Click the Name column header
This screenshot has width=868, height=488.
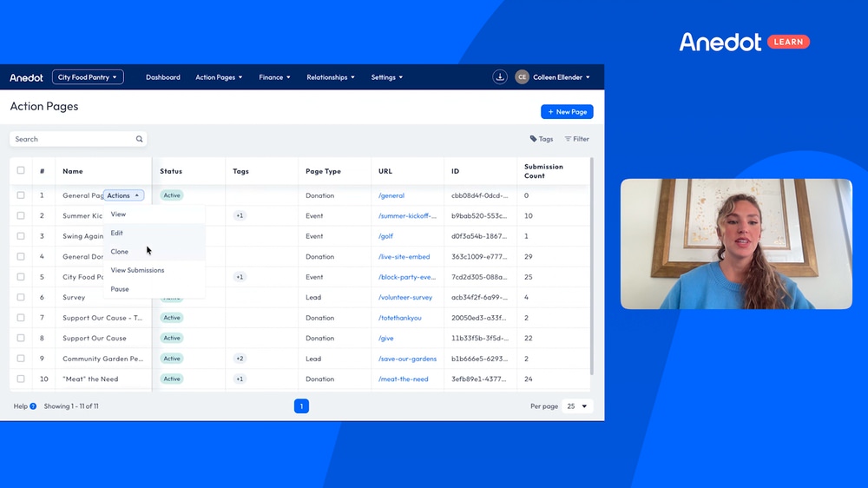coord(73,171)
